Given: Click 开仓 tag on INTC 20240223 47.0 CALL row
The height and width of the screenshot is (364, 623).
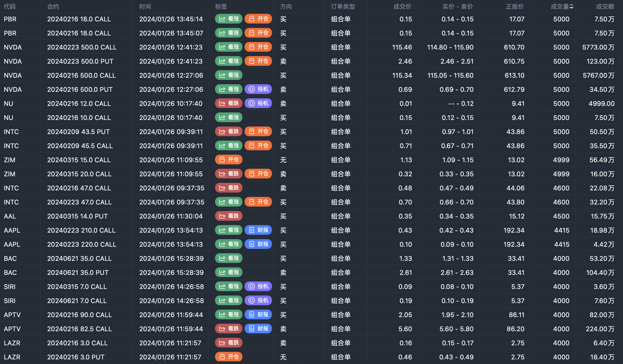Looking at the screenshot, I should (x=258, y=202).
